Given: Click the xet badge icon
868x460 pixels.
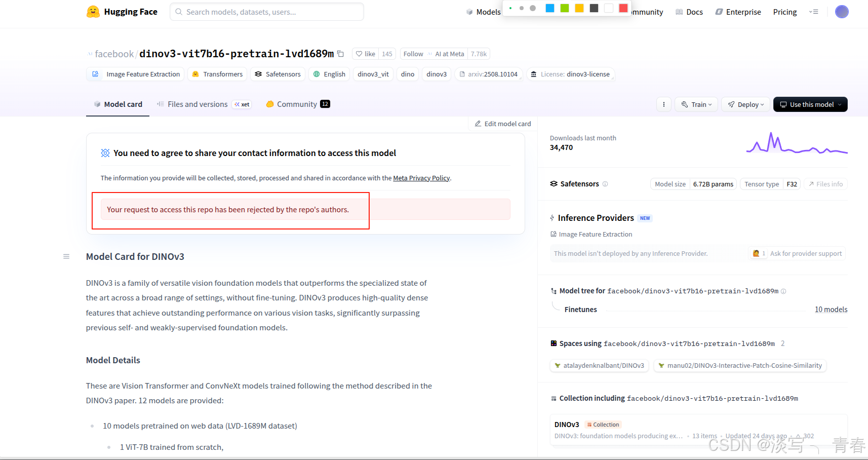Looking at the screenshot, I should pyautogui.click(x=242, y=104).
